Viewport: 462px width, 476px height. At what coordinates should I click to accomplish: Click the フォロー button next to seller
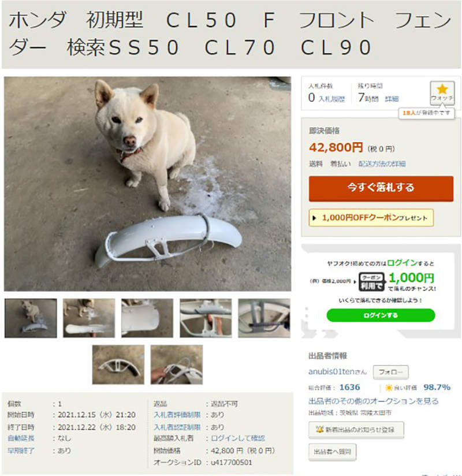point(390,371)
